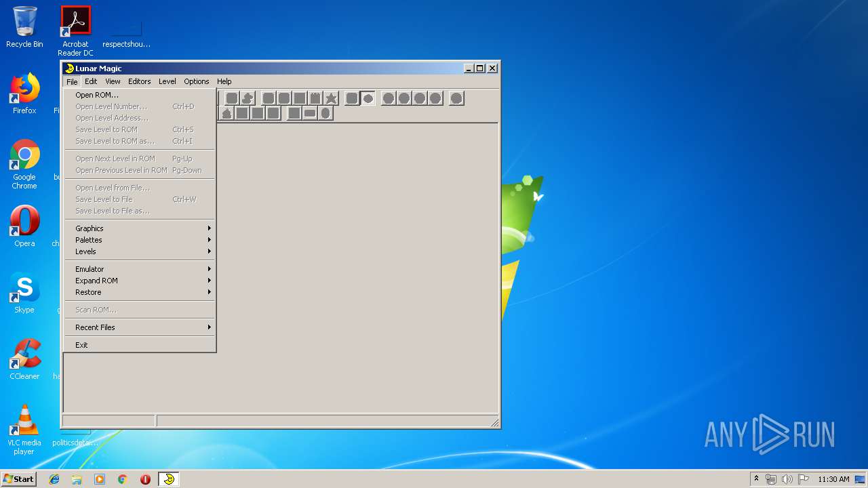Show hidden tray icons arrow
Image resolution: width=868 pixels, height=488 pixels.
tap(756, 479)
